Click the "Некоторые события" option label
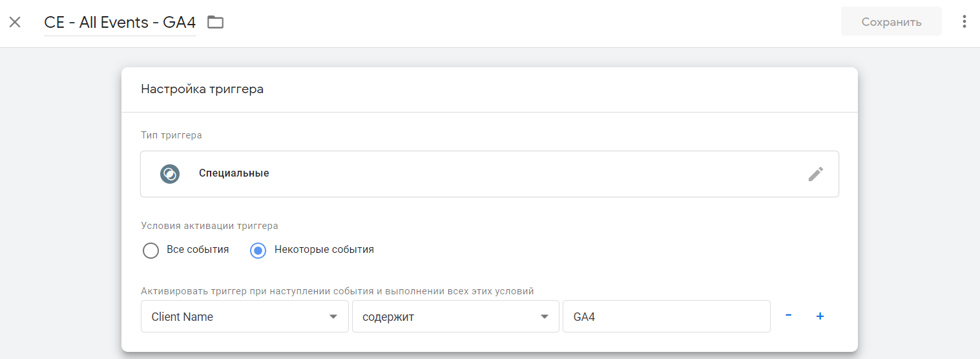The image size is (980, 359). pyautogui.click(x=324, y=250)
